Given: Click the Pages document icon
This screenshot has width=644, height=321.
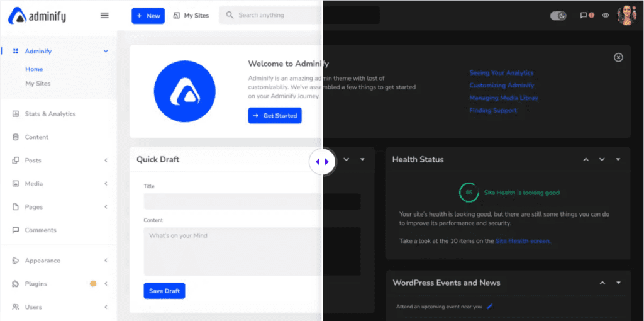Looking at the screenshot, I should pyautogui.click(x=16, y=206).
